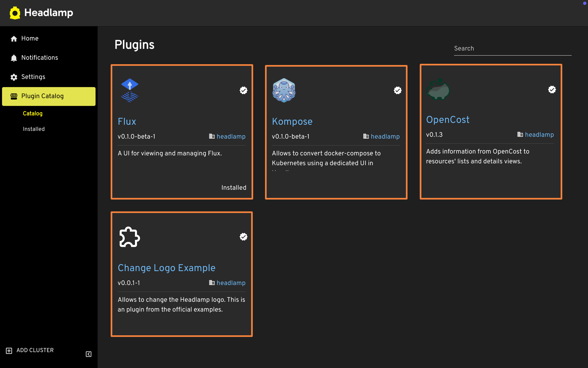Click the verified badge on Flux card
The height and width of the screenshot is (368, 588).
click(x=243, y=90)
